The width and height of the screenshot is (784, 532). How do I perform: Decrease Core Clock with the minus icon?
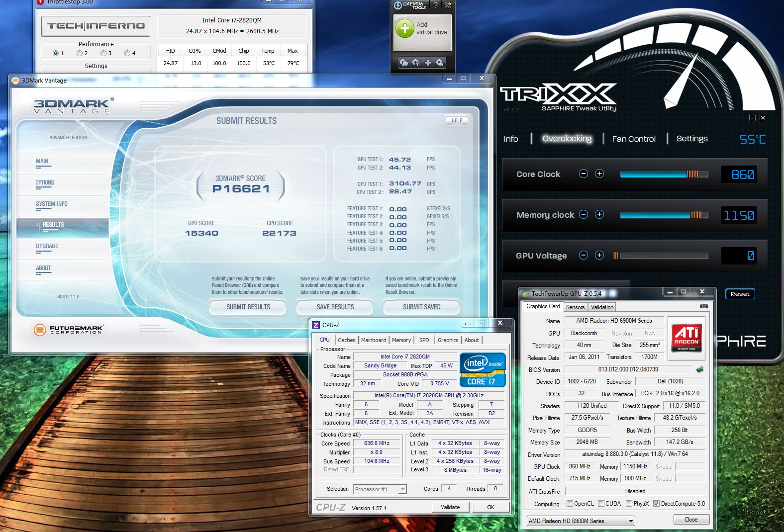584,174
